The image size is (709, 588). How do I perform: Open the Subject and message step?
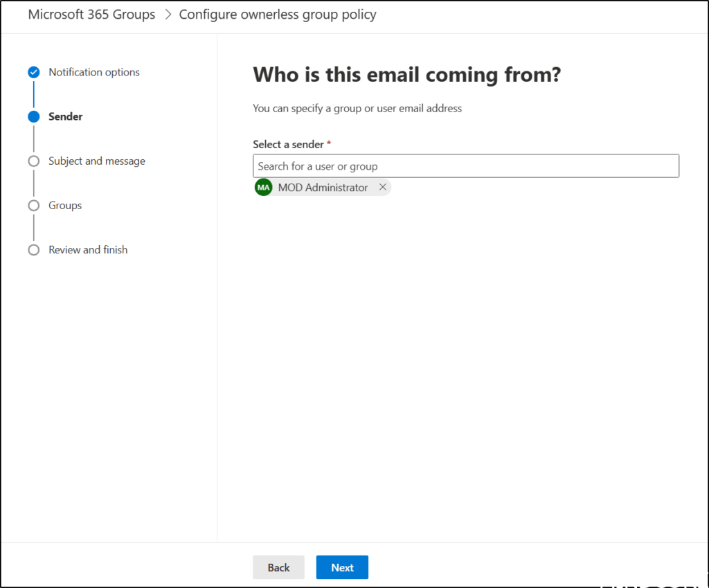tap(96, 161)
